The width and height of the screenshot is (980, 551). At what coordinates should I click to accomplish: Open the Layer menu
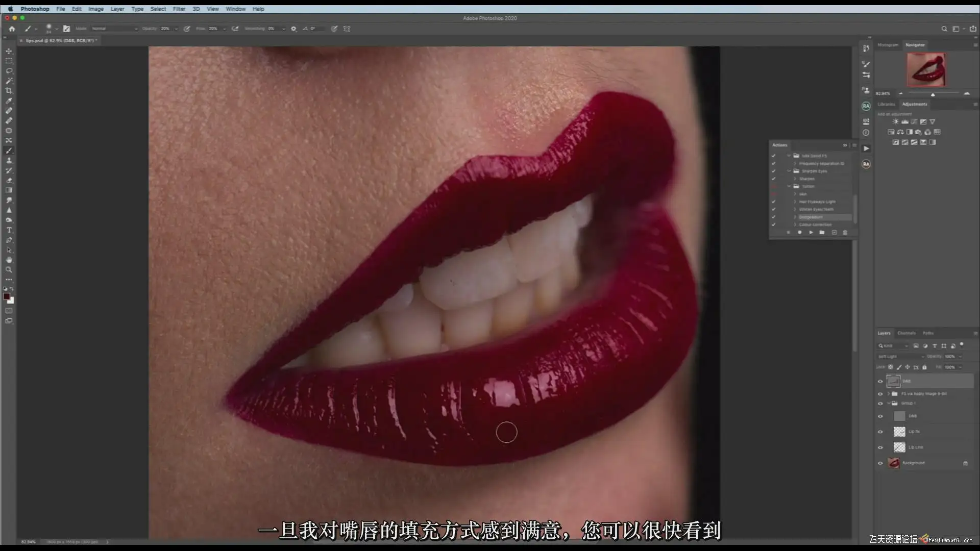click(x=117, y=9)
